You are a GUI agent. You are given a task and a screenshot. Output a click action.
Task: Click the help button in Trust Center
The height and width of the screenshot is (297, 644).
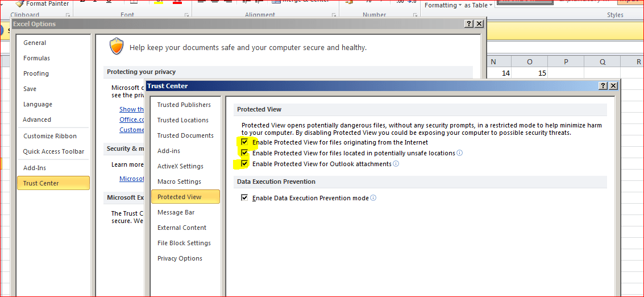click(603, 85)
